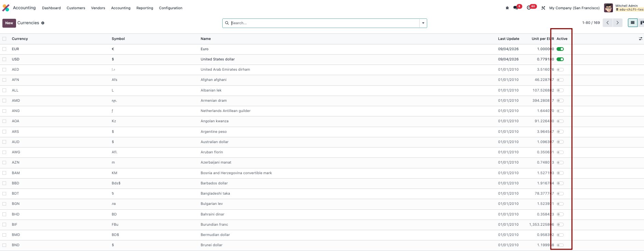Create a New currency

coord(9,23)
